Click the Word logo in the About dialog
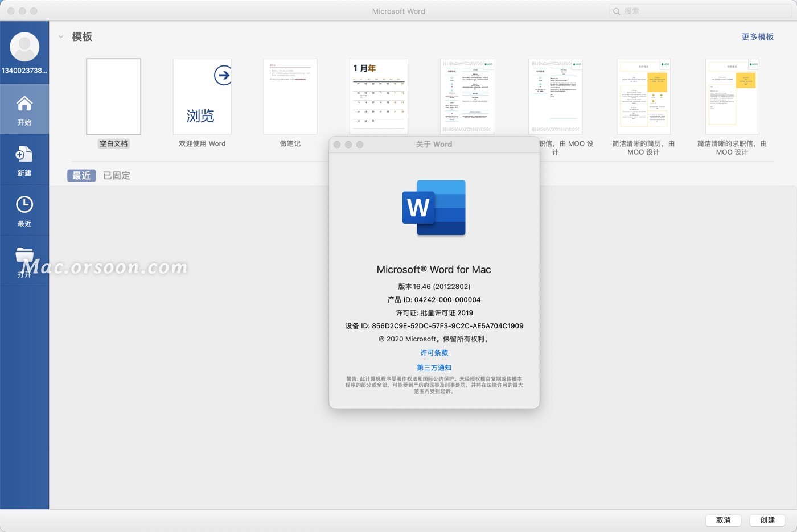 434,208
